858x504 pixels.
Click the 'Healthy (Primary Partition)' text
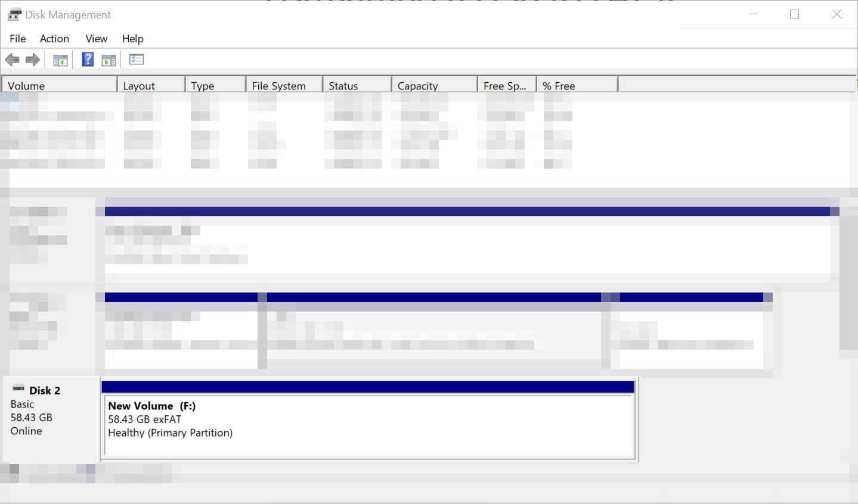click(171, 433)
